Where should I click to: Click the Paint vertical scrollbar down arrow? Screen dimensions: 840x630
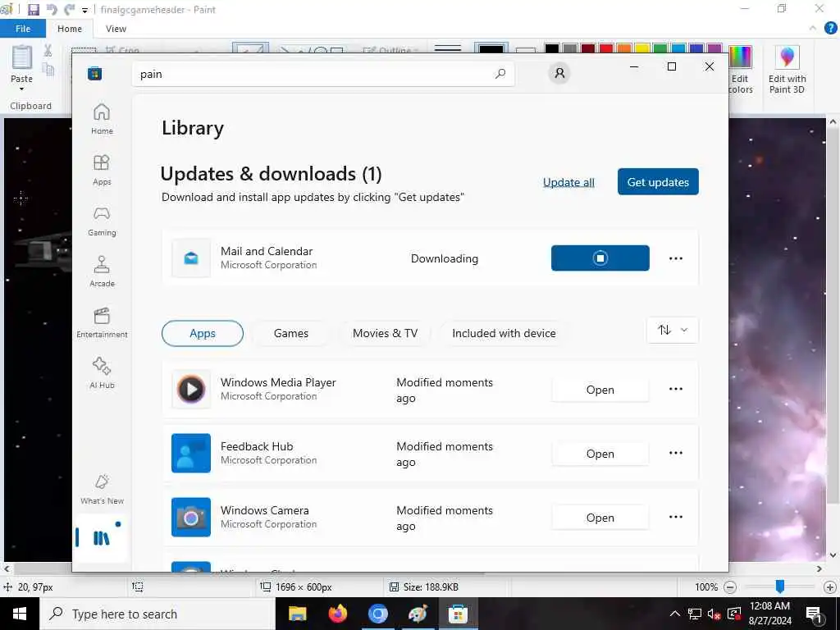coord(833,555)
